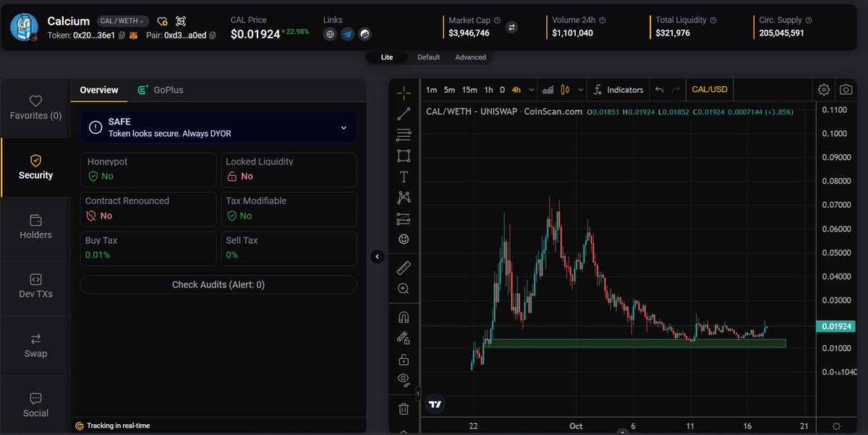Image resolution: width=868 pixels, height=435 pixels.
Task: Open the Security sidebar section
Action: tap(35, 167)
